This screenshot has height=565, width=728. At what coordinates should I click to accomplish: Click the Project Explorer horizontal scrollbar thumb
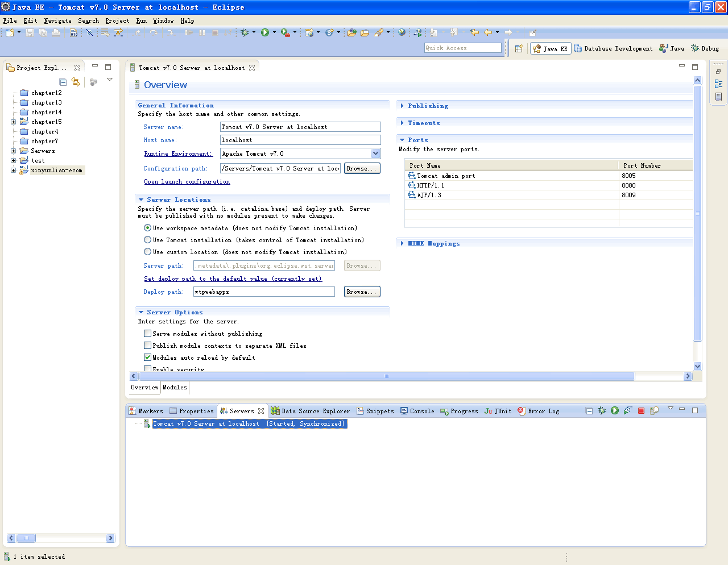[26, 538]
